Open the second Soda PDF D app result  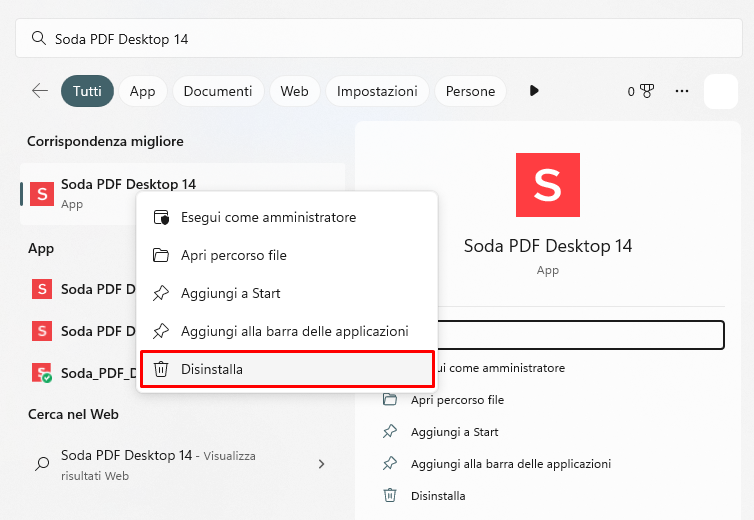pyautogui.click(x=82, y=331)
